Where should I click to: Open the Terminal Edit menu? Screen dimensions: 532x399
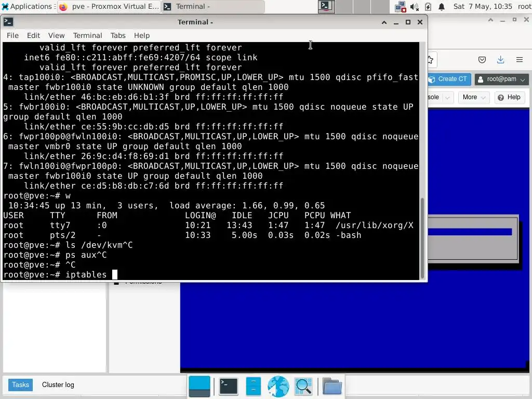tap(33, 36)
